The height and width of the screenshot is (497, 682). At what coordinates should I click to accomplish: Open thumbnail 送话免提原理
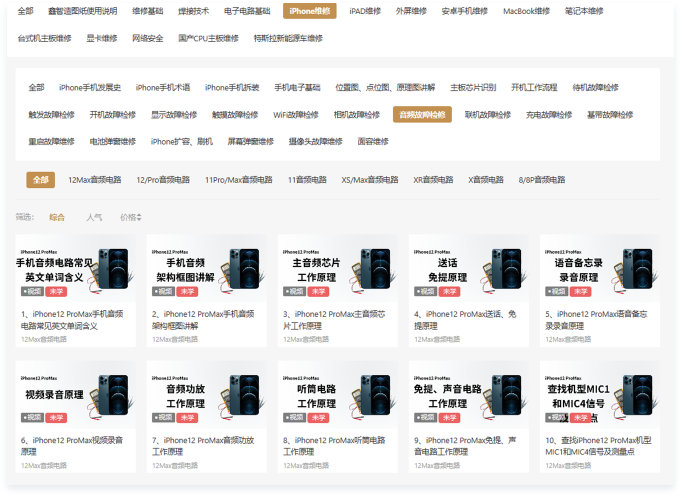pos(469,269)
